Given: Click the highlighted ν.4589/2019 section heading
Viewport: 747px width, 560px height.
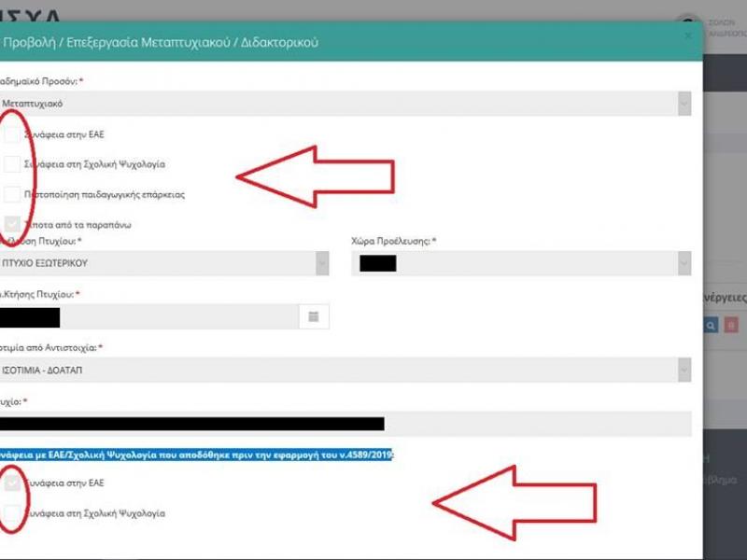Looking at the screenshot, I should tap(197, 455).
